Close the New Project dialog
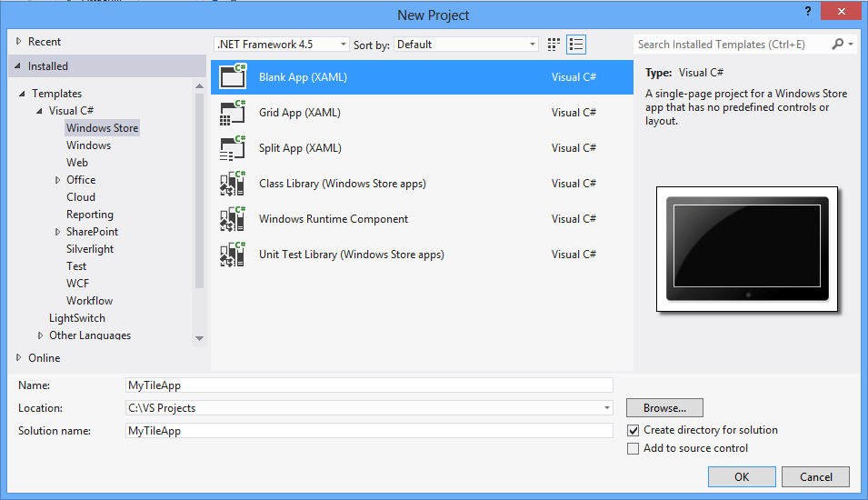This screenshot has width=868, height=500. click(x=841, y=11)
